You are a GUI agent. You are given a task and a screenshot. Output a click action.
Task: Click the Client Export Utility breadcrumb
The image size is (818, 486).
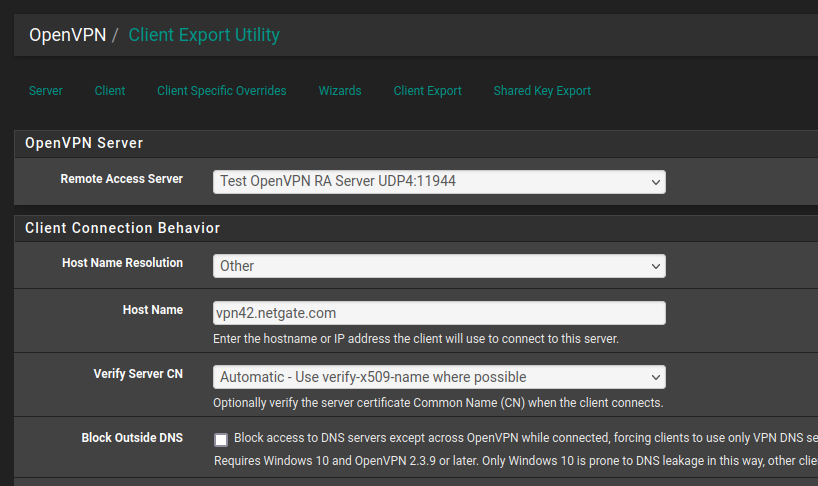click(x=204, y=35)
